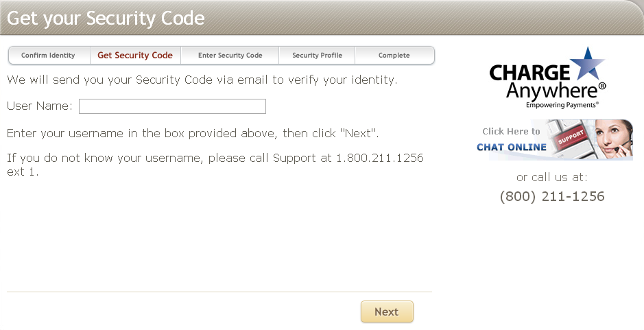Start a chat via CHAT ONLINE text
644x330 pixels.
[x=512, y=147]
